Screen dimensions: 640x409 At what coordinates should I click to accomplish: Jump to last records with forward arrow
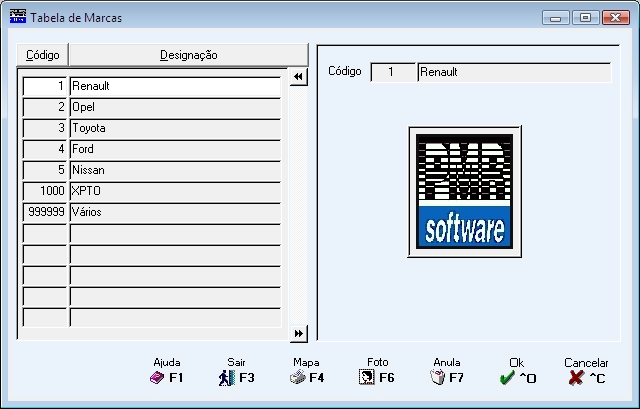coord(298,333)
